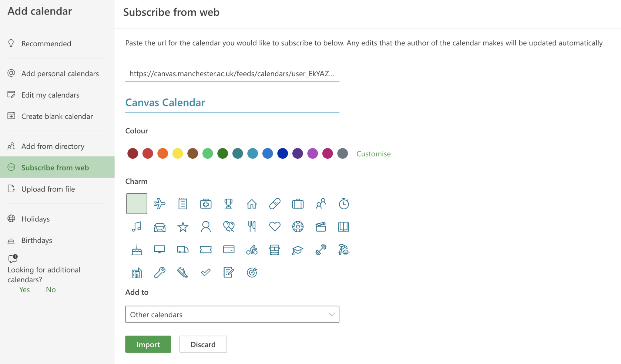This screenshot has height=364, width=621.
Task: Pick the palm tree vacation charm
Action: (x=344, y=250)
